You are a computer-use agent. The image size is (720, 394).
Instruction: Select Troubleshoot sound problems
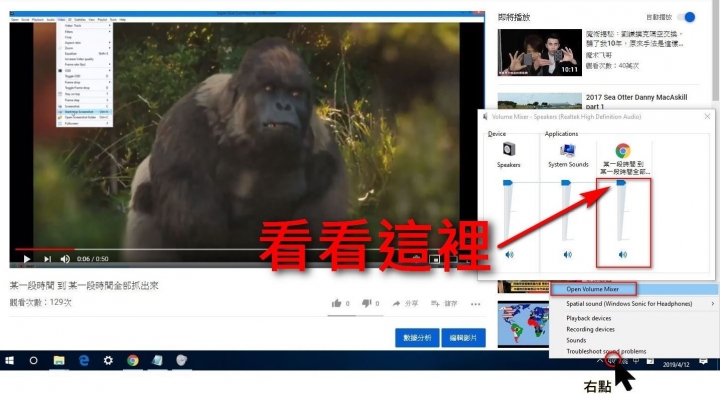coord(634,351)
